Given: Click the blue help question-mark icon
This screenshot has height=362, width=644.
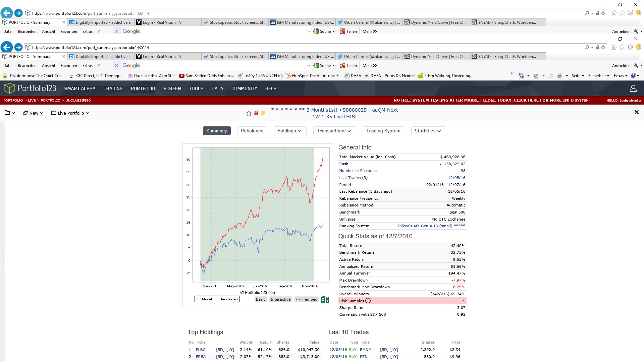Looking at the screenshot, I should point(633,76).
